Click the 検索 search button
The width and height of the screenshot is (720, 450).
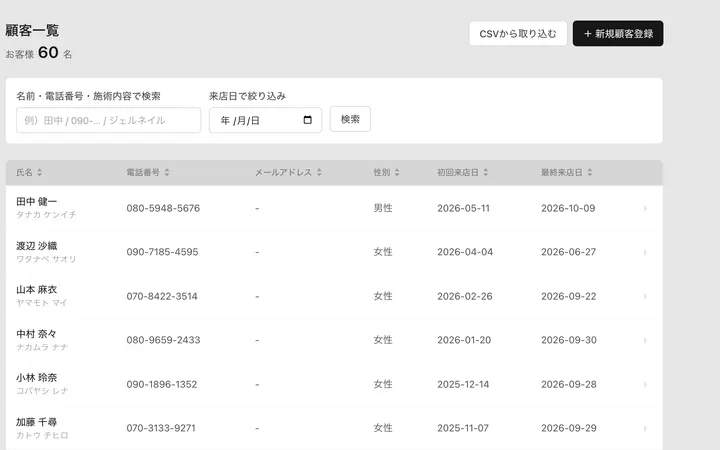tap(350, 119)
